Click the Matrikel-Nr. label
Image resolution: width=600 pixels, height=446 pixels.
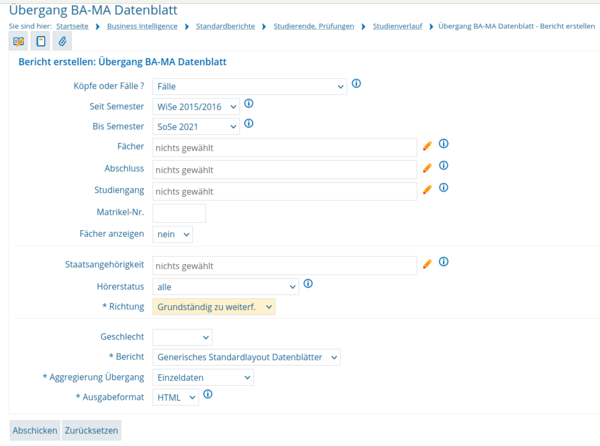click(x=120, y=212)
